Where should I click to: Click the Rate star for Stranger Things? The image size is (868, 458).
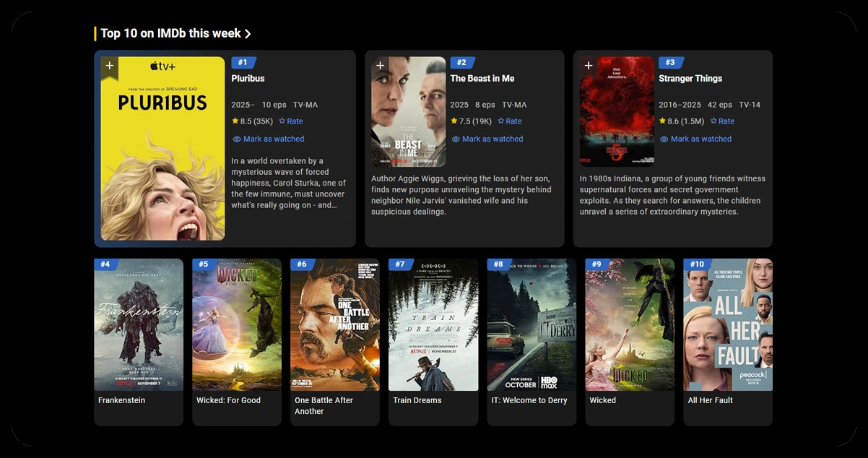pos(714,121)
